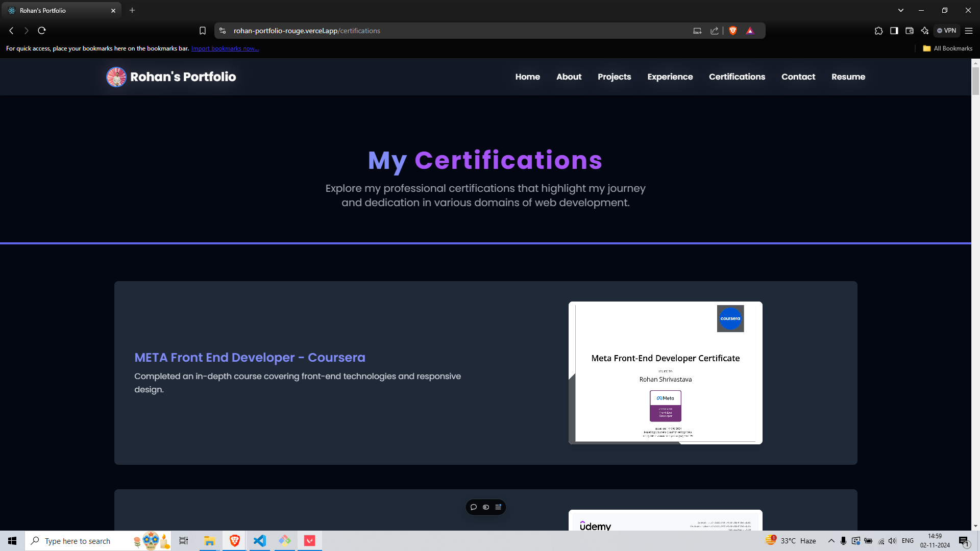The height and width of the screenshot is (551, 980).
Task: Open Leo AI sparkle icon
Action: 924,31
